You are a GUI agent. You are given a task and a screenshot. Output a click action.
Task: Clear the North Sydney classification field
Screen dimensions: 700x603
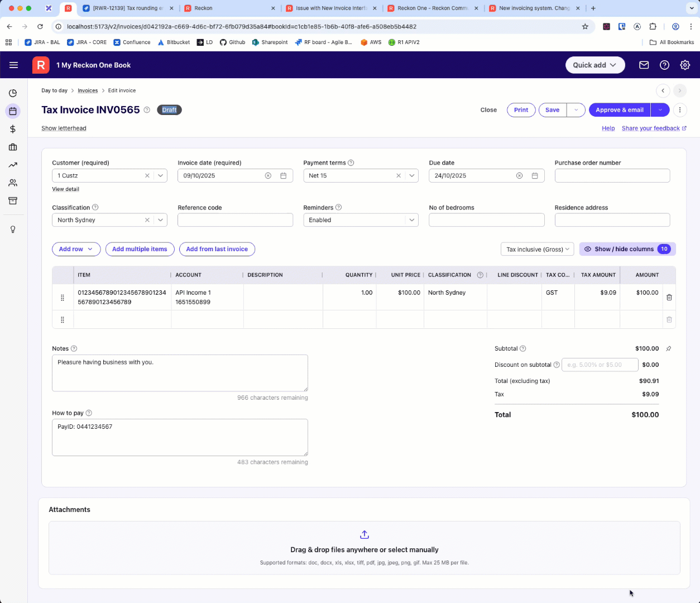click(x=147, y=220)
